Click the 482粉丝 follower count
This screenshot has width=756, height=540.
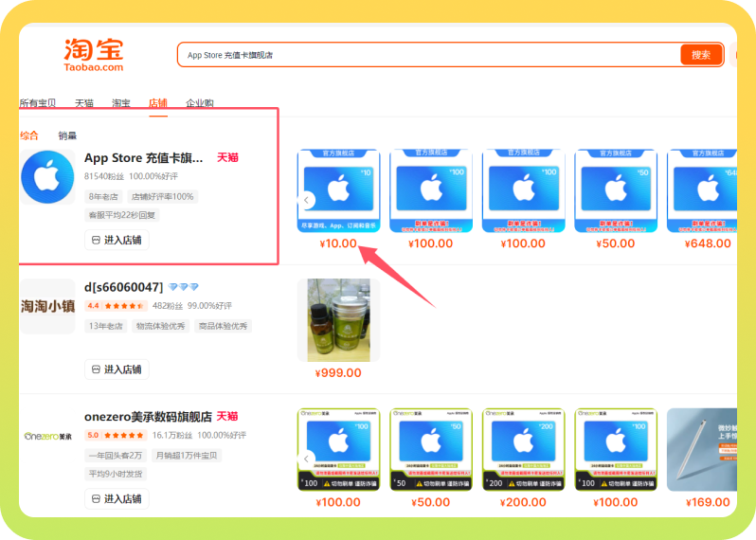click(x=168, y=306)
